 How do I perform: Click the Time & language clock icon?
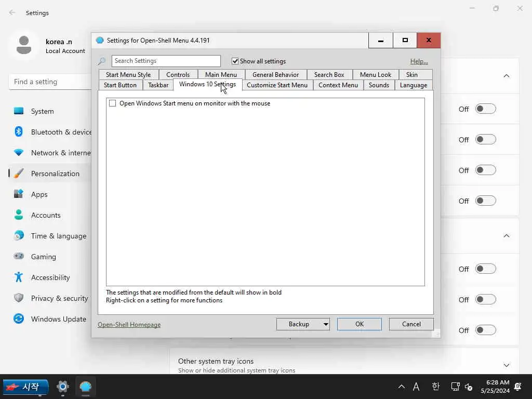point(19,235)
